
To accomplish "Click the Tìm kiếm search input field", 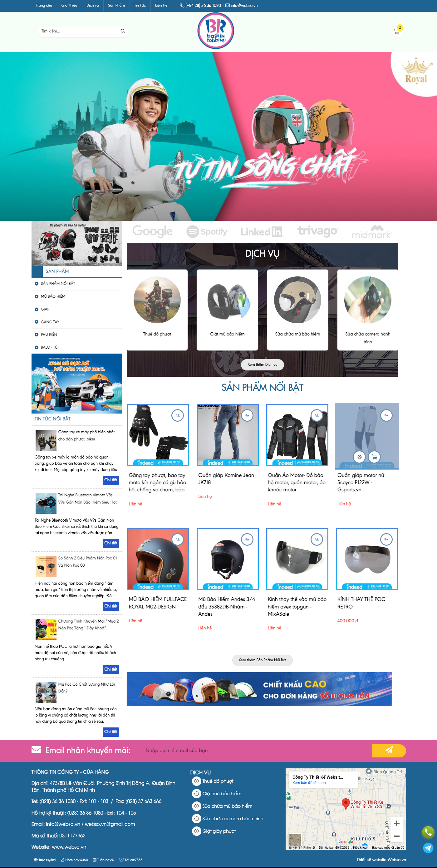I will click(79, 31).
